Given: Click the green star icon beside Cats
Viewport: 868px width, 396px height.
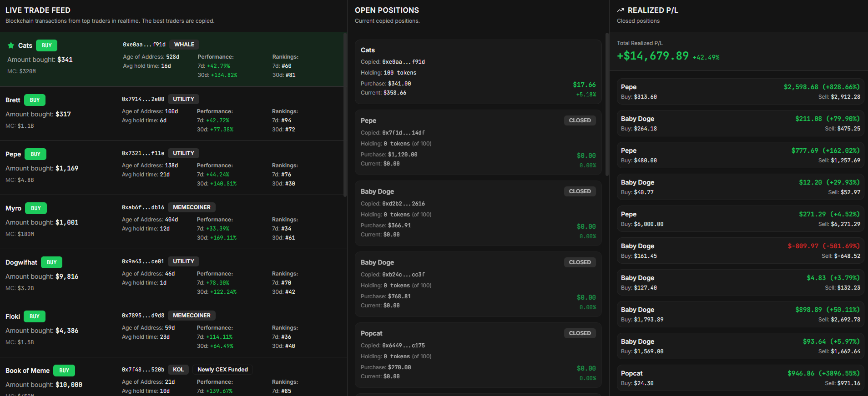Looking at the screenshot, I should tap(11, 45).
